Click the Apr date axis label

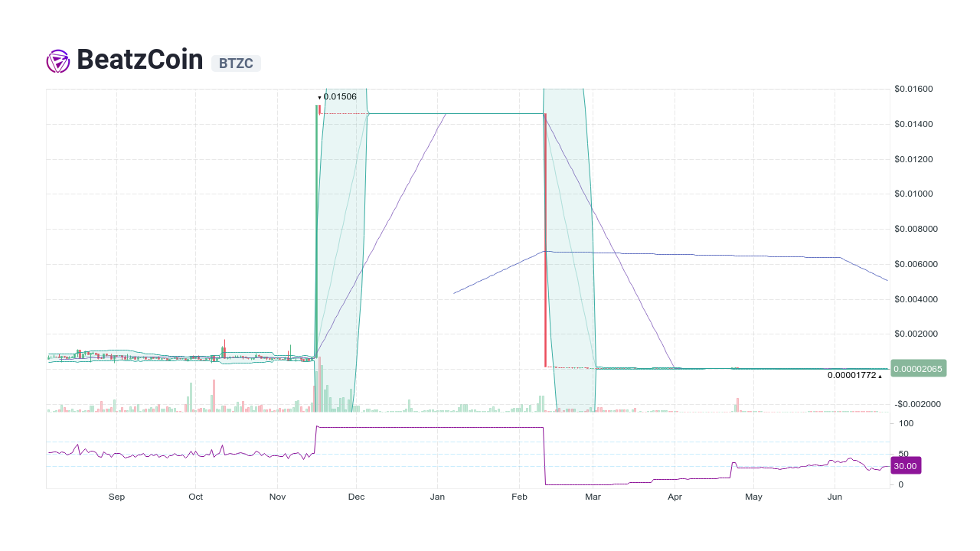[675, 497]
